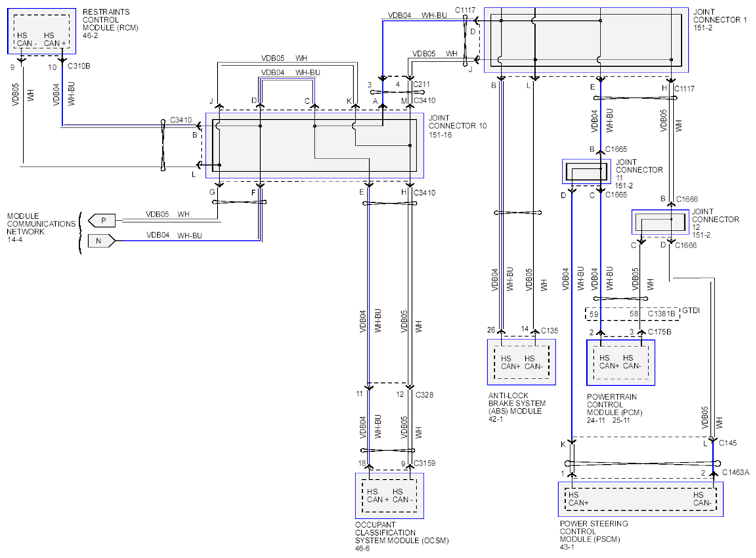The height and width of the screenshot is (558, 756).
Task: Click the Restraints Control Module (RCM) box
Action: [42, 32]
